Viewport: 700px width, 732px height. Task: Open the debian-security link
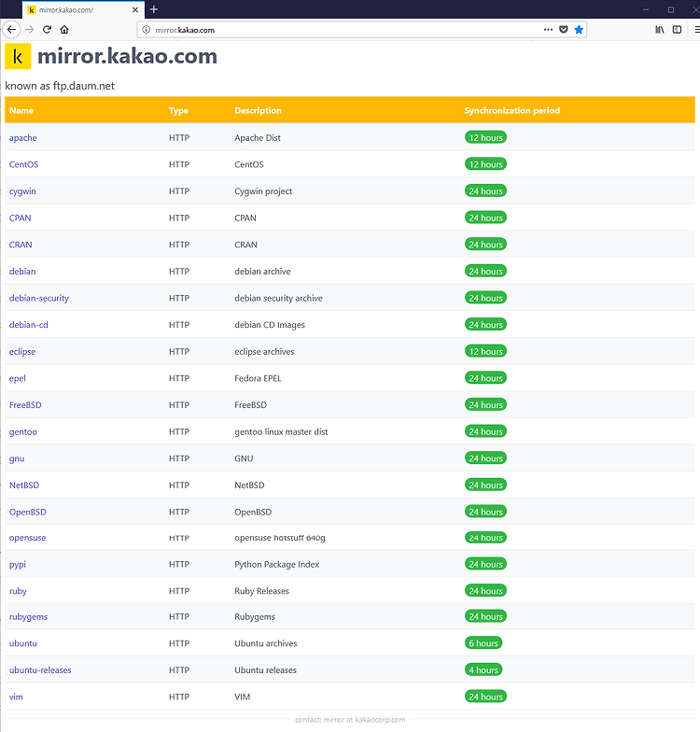pyautogui.click(x=39, y=298)
